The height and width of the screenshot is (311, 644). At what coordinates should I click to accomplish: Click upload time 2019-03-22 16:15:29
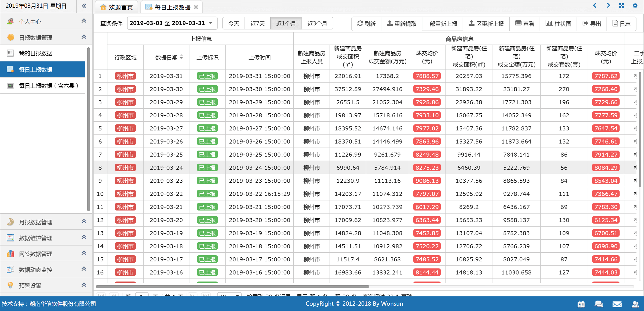pos(260,194)
